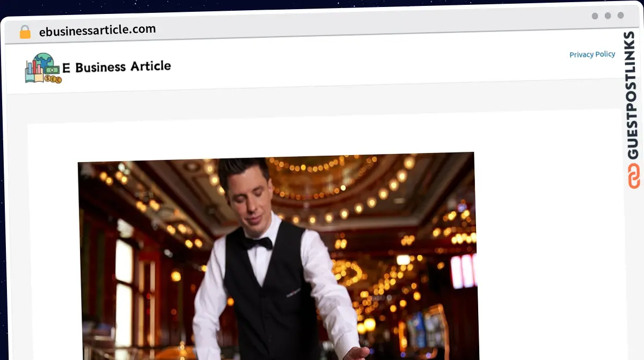The image size is (644, 360).
Task: Click the leftmost gray window dot
Action: point(595,16)
